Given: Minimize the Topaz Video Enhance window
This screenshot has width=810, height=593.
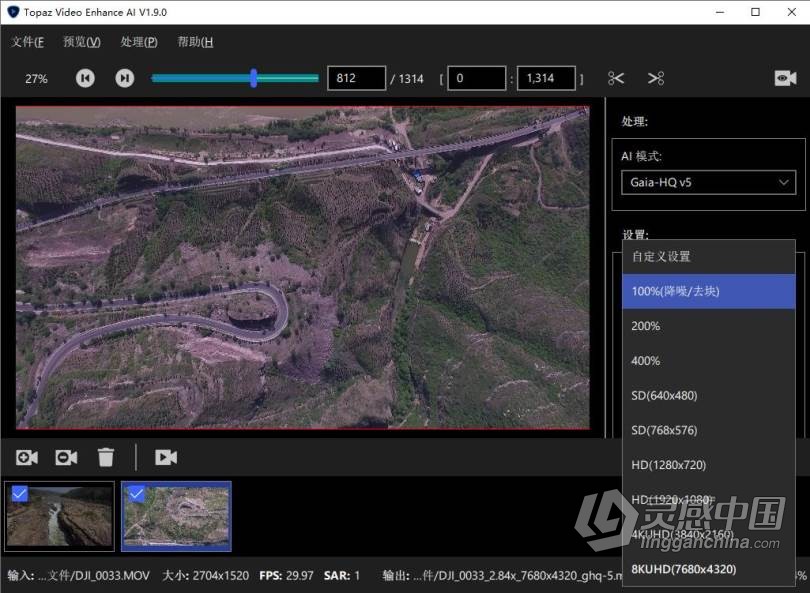Looking at the screenshot, I should coord(720,12).
